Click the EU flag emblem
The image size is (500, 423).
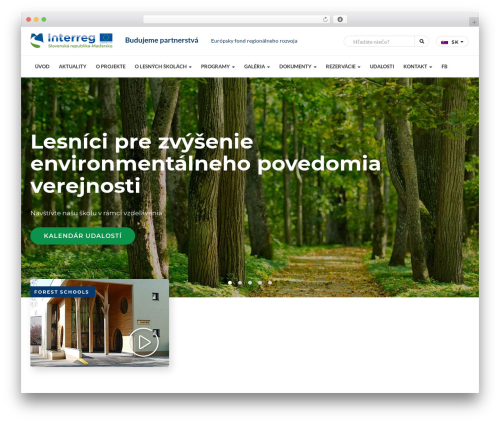[106, 37]
